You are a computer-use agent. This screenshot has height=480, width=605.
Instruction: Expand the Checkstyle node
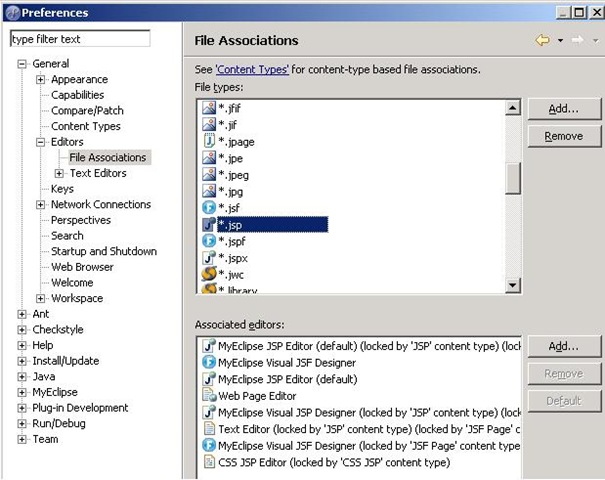(x=22, y=330)
